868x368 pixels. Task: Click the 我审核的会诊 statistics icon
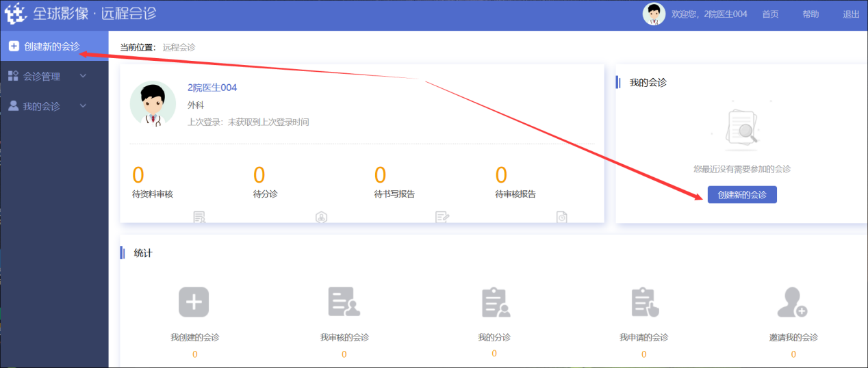(x=344, y=302)
